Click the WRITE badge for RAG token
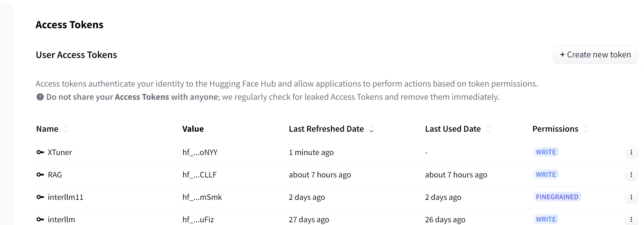 tap(546, 175)
